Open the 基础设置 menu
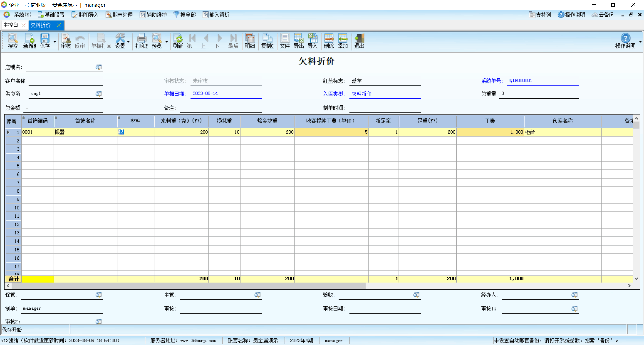 51,15
